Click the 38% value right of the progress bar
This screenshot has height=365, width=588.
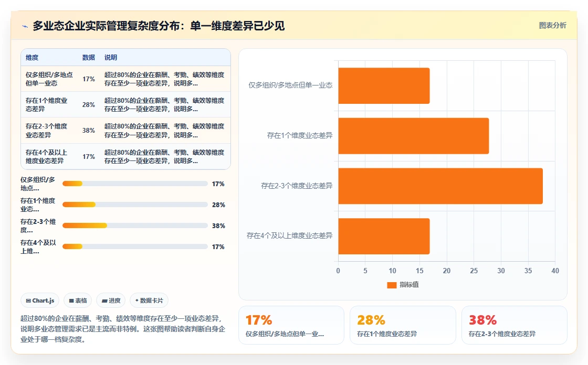coord(218,226)
